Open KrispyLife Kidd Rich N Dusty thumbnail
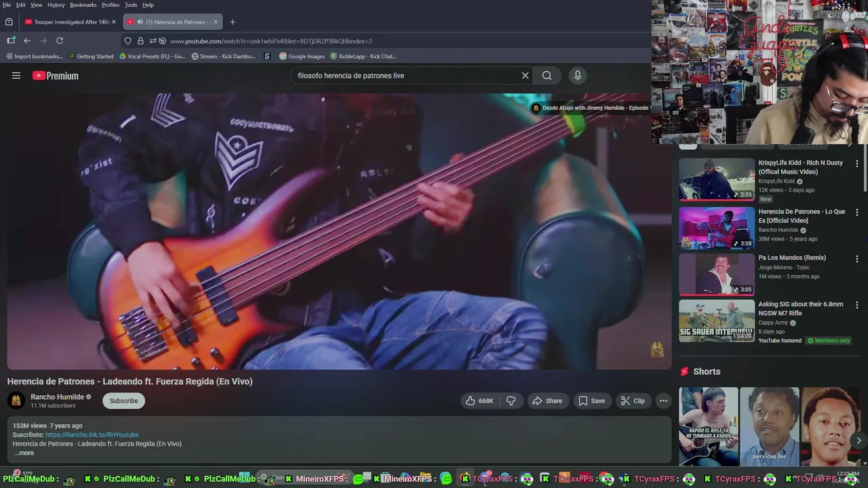 717,180
